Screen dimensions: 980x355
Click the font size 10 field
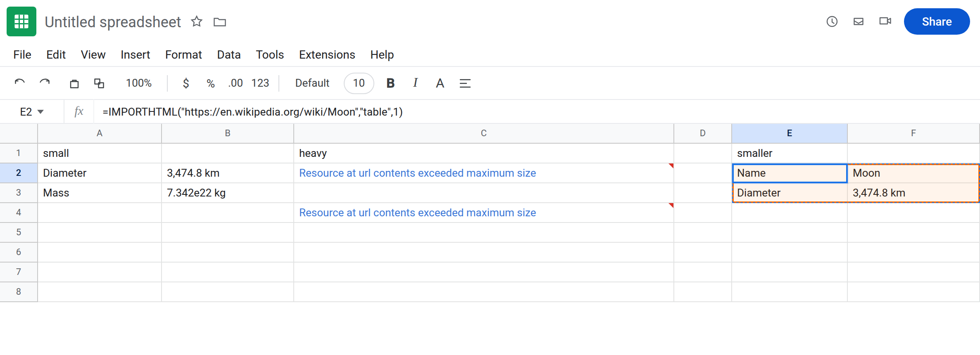pos(359,83)
